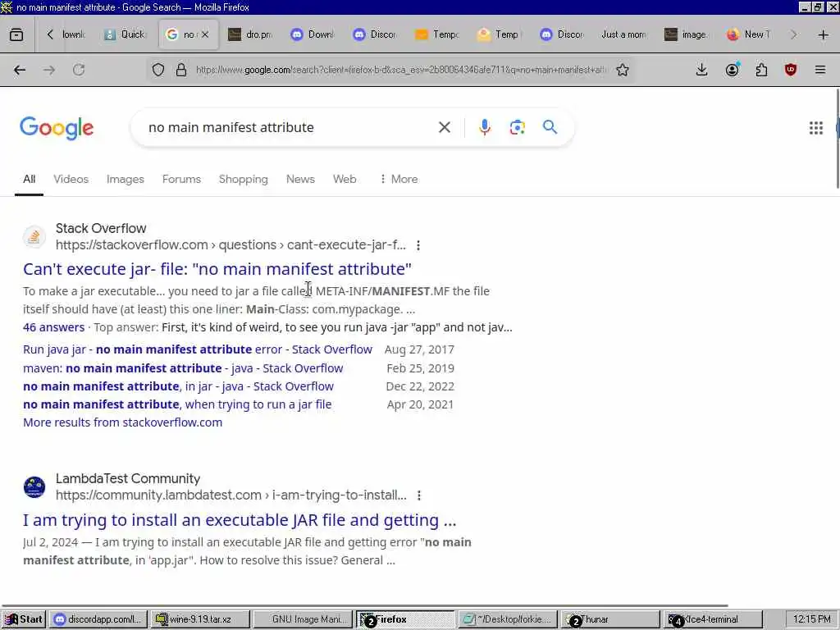Open Firefox View tab list icon
The height and width of the screenshot is (630, 840).
pyautogui.click(x=16, y=34)
